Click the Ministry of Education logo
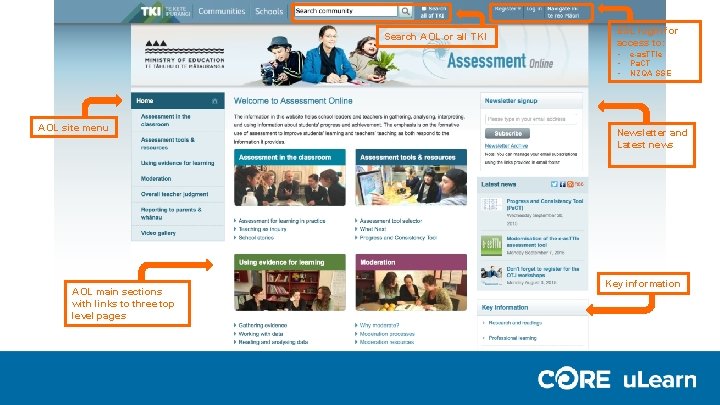The image size is (720, 405). pos(185,55)
